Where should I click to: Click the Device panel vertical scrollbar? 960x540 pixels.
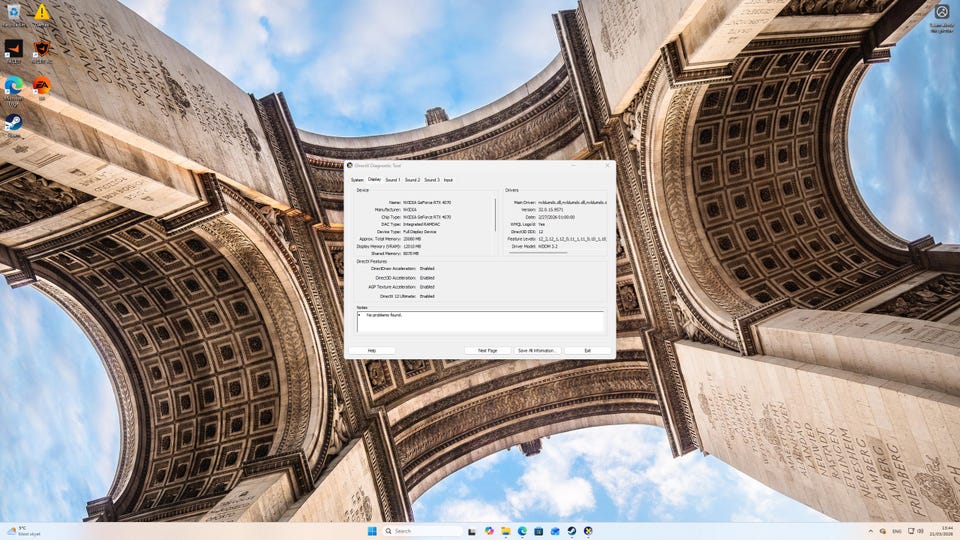(495, 213)
